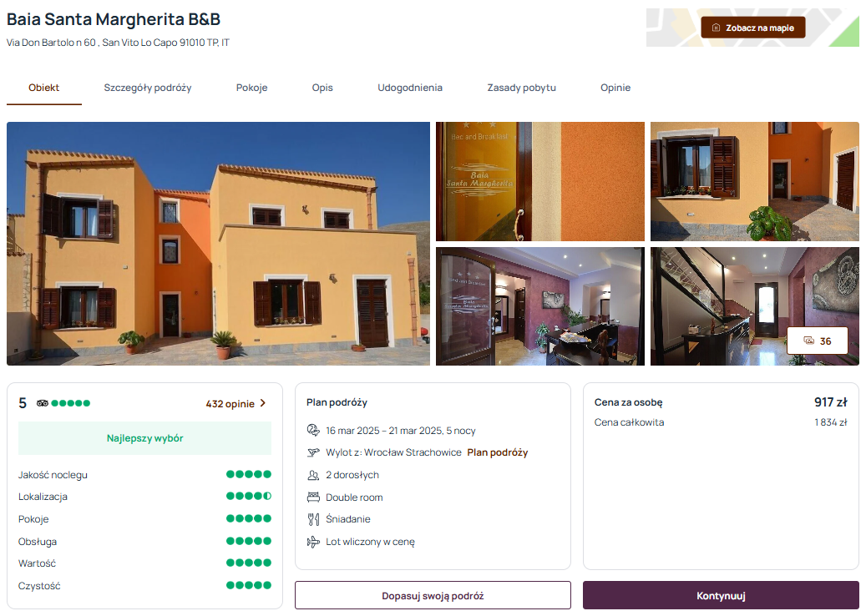The height and width of the screenshot is (616, 866).
Task: Click the calendar icon beside travel dates
Action: pos(313,430)
